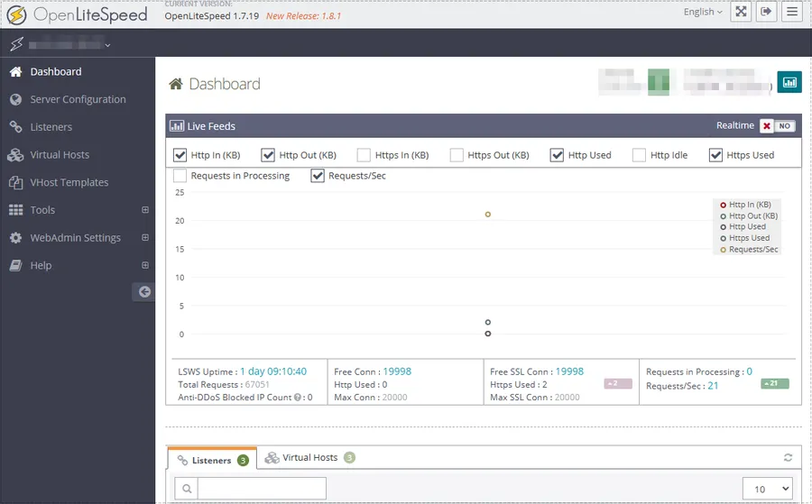Click the New Release 1.8.1 link
Image resolution: width=812 pixels, height=504 pixels.
coord(303,16)
